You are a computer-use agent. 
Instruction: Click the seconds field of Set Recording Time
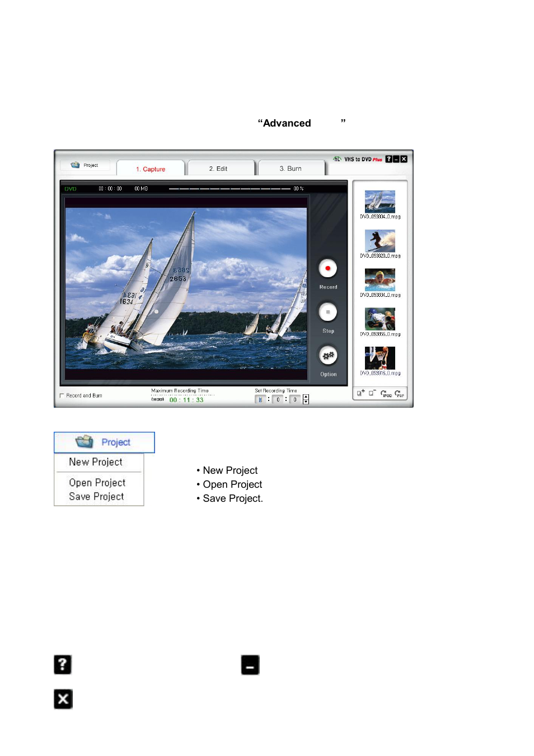pyautogui.click(x=295, y=399)
